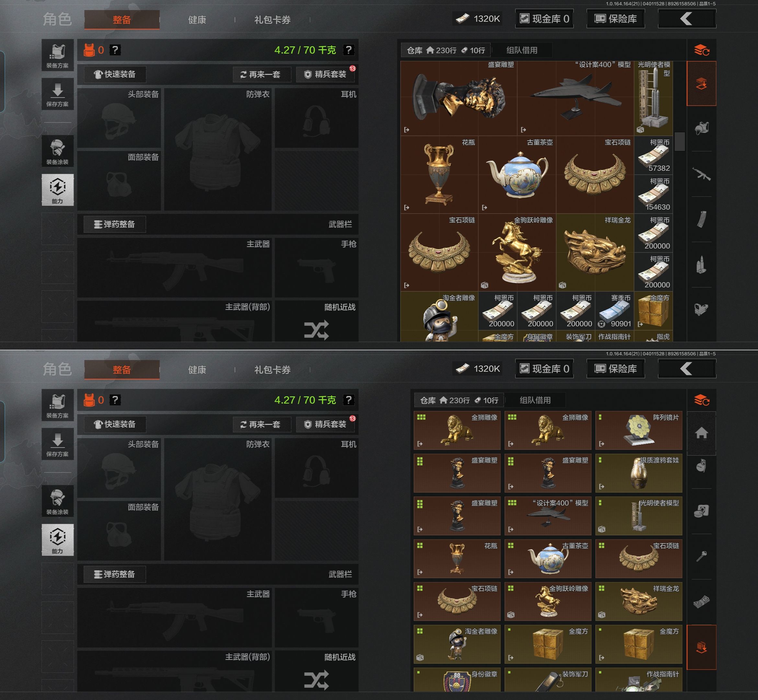Select the magazine category icon in sidebar

[x=702, y=219]
